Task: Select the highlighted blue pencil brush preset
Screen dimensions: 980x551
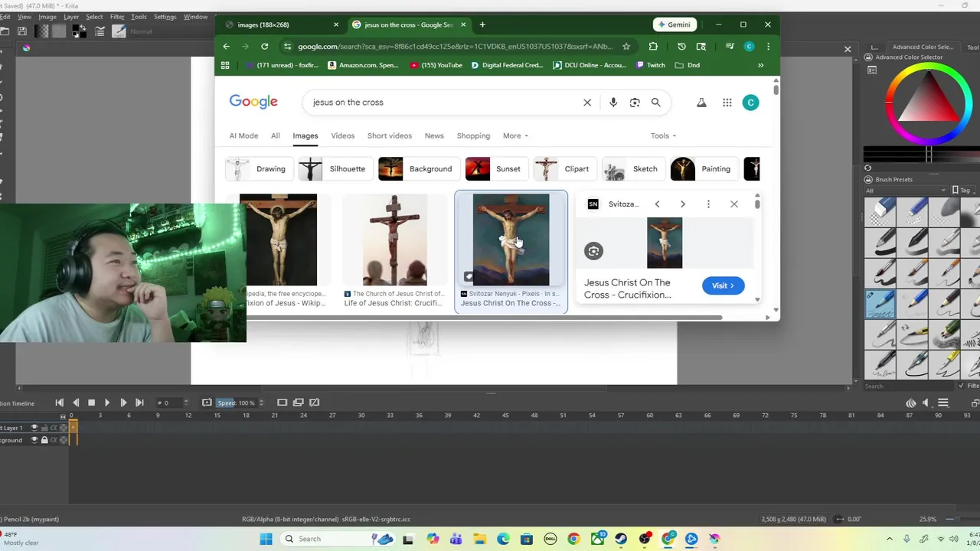Action: pos(880,304)
